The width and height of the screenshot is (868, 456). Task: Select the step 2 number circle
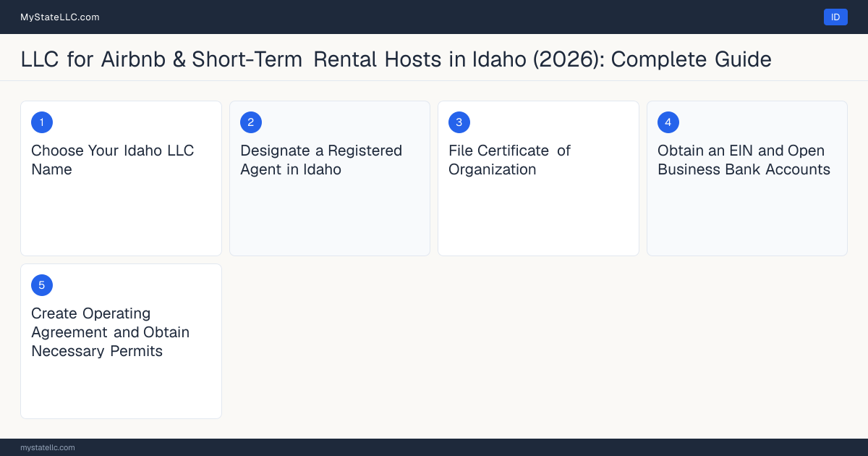coord(251,122)
